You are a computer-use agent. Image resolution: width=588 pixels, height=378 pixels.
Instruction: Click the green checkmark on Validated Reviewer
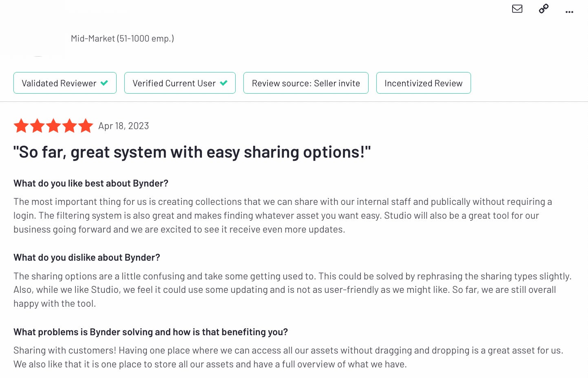pos(104,83)
